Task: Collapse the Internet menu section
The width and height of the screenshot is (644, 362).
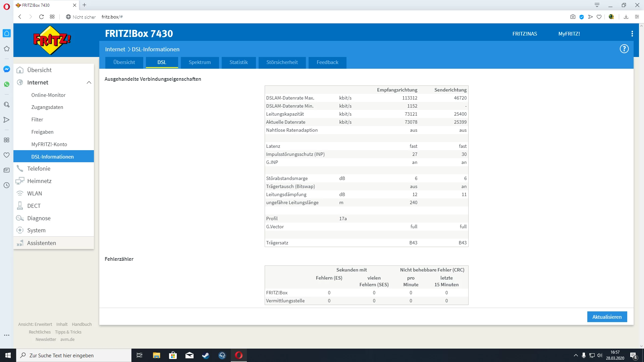Action: coord(89,82)
